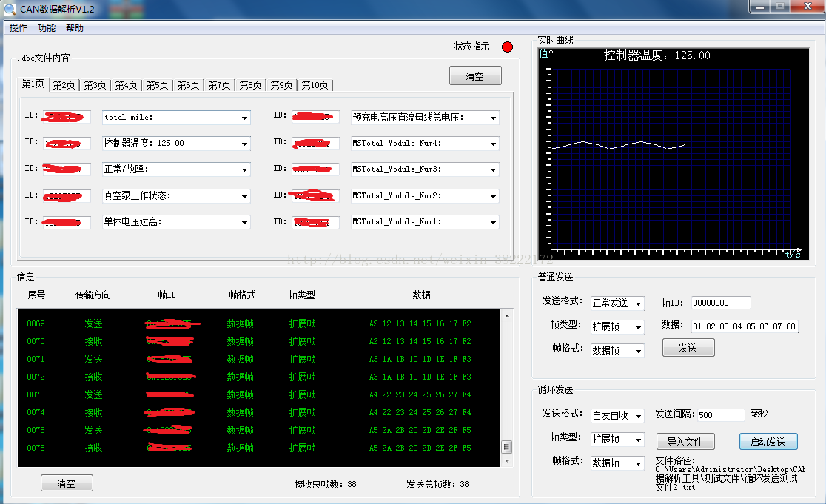This screenshot has height=504, width=826.
Task: Click the 文件路径 text in 循环发送
Action: (729, 474)
